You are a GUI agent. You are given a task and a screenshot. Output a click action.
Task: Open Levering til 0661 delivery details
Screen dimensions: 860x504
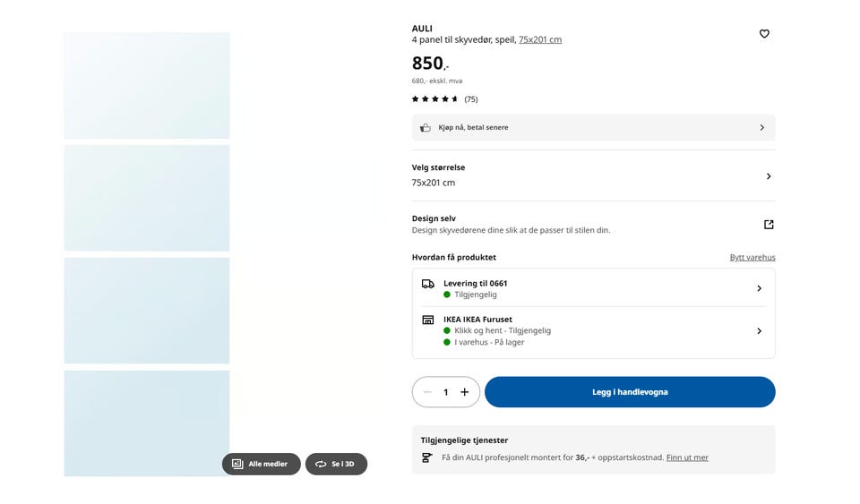pos(593,288)
